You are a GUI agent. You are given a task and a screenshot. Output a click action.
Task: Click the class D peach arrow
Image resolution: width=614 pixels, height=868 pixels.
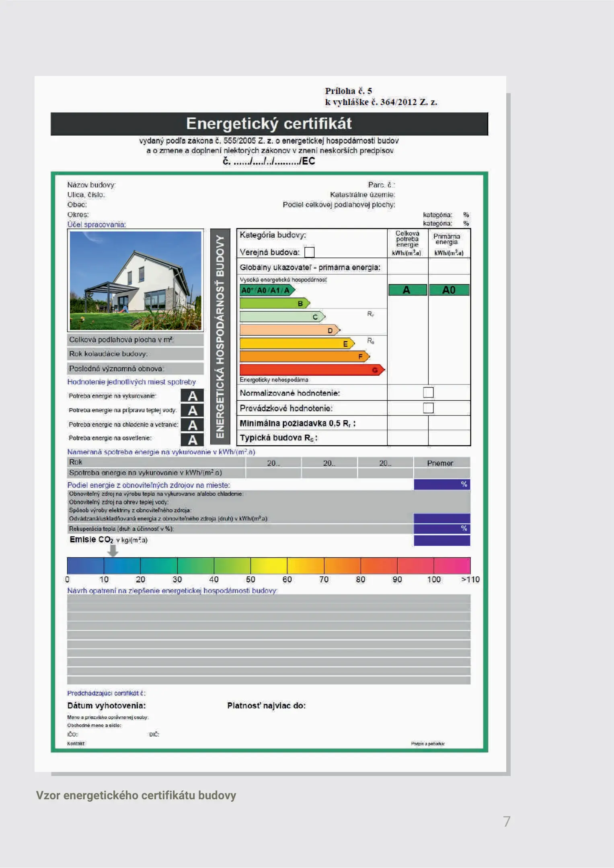[290, 330]
